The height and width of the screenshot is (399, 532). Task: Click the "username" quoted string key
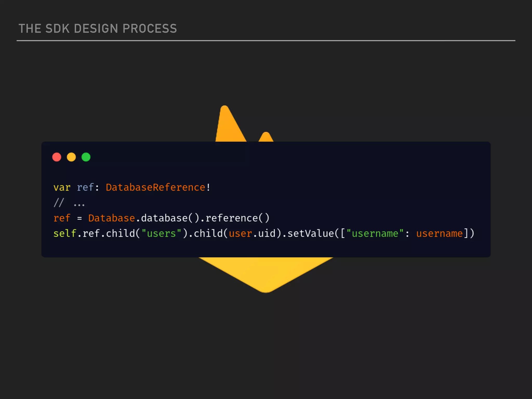coord(375,234)
